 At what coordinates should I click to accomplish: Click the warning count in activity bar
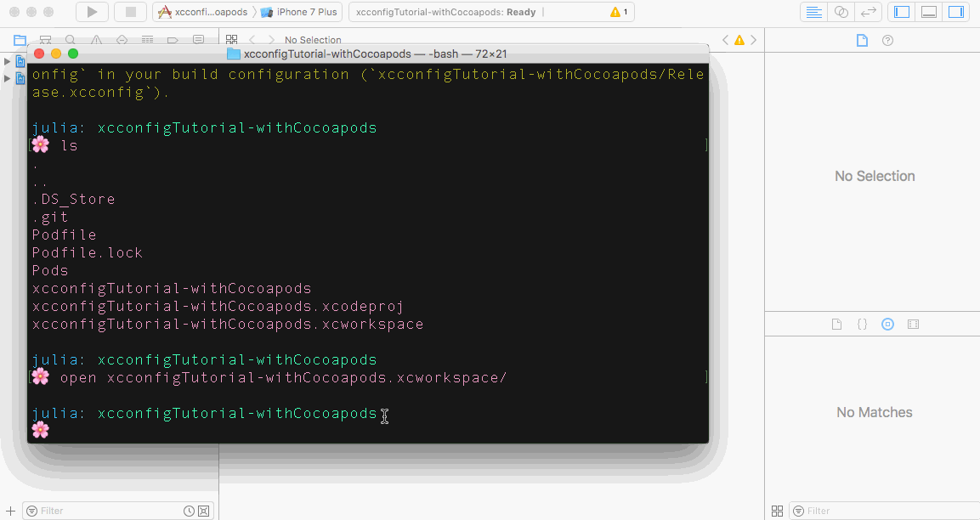620,12
